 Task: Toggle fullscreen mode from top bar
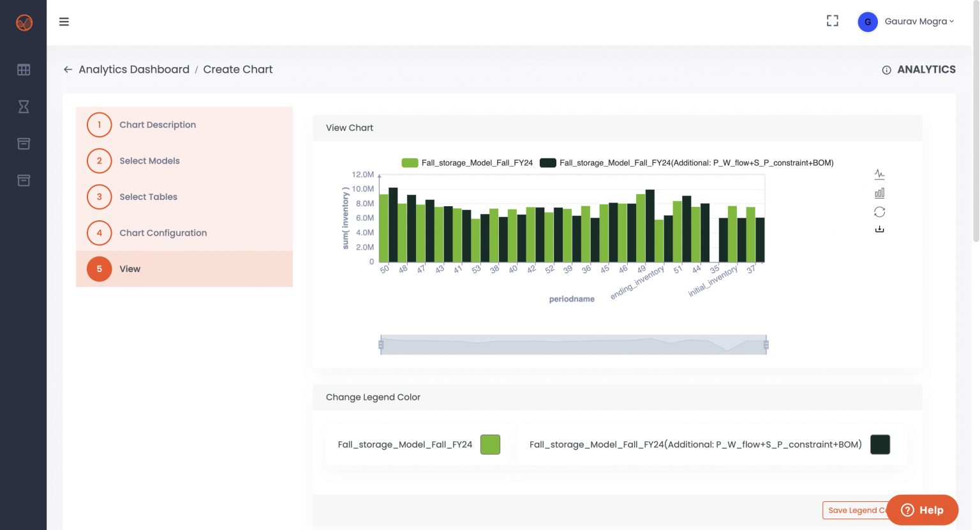(832, 20)
